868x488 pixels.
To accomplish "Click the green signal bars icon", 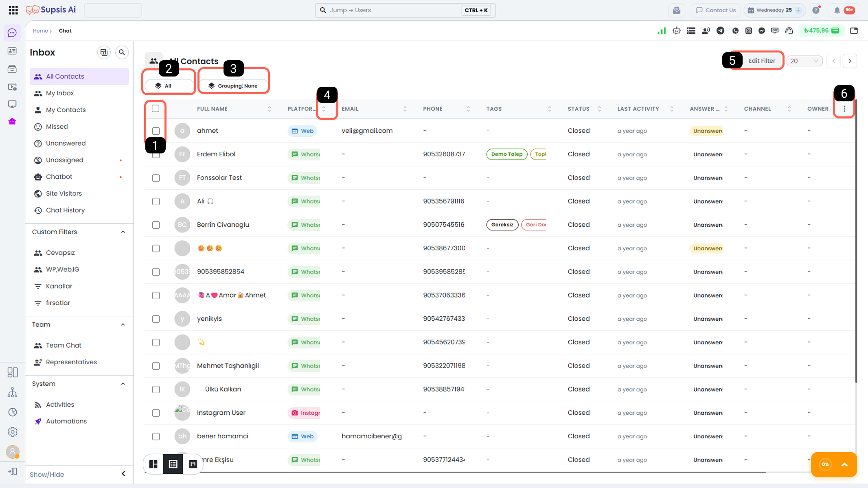I will 662,31.
